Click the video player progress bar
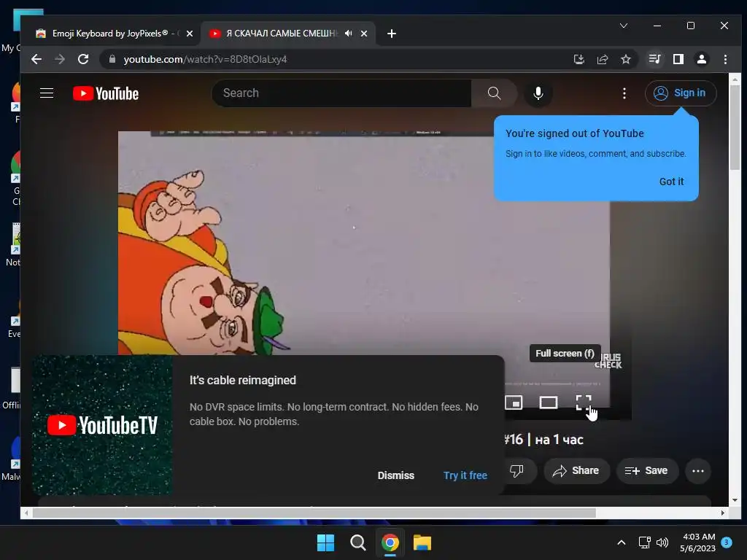 click(551, 384)
